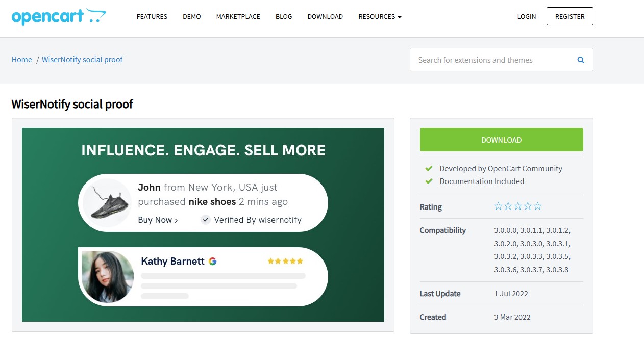Open the Demo menu item

(x=192, y=17)
